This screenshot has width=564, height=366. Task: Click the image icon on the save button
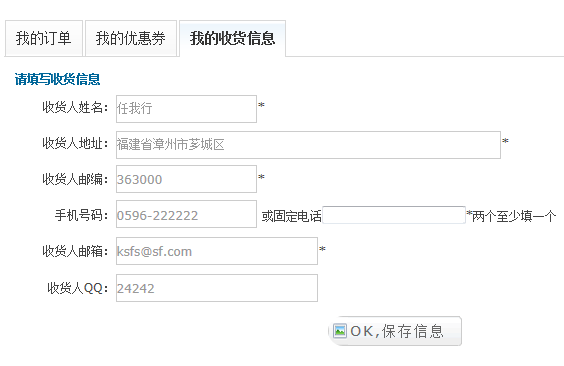point(340,330)
